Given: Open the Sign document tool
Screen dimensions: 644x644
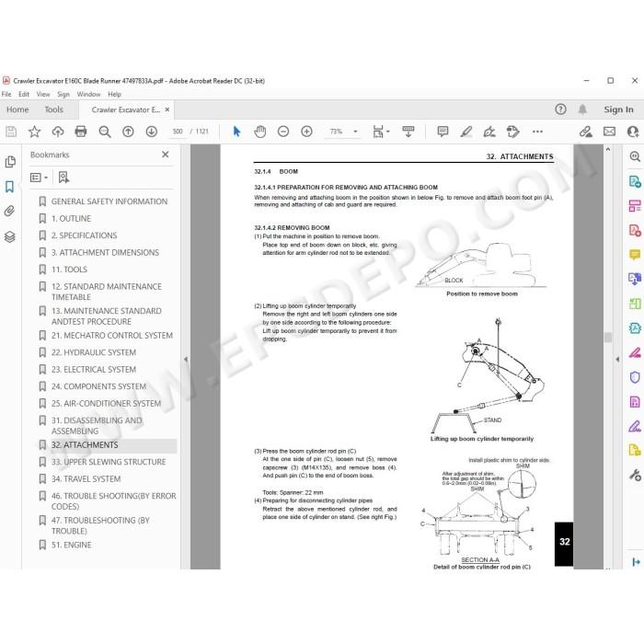Looking at the screenshot, I should point(489,132).
